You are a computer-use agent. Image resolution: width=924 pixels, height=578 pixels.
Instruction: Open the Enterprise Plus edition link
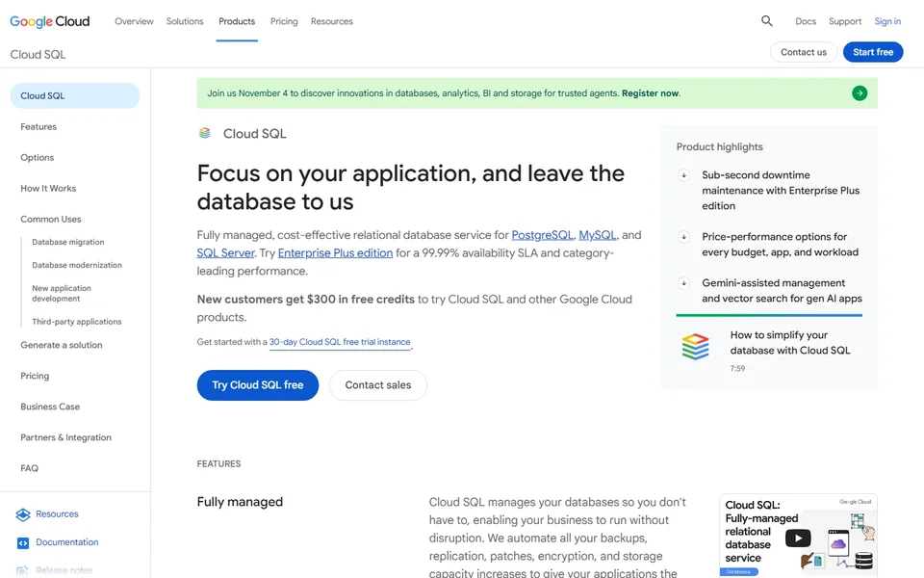pyautogui.click(x=335, y=253)
